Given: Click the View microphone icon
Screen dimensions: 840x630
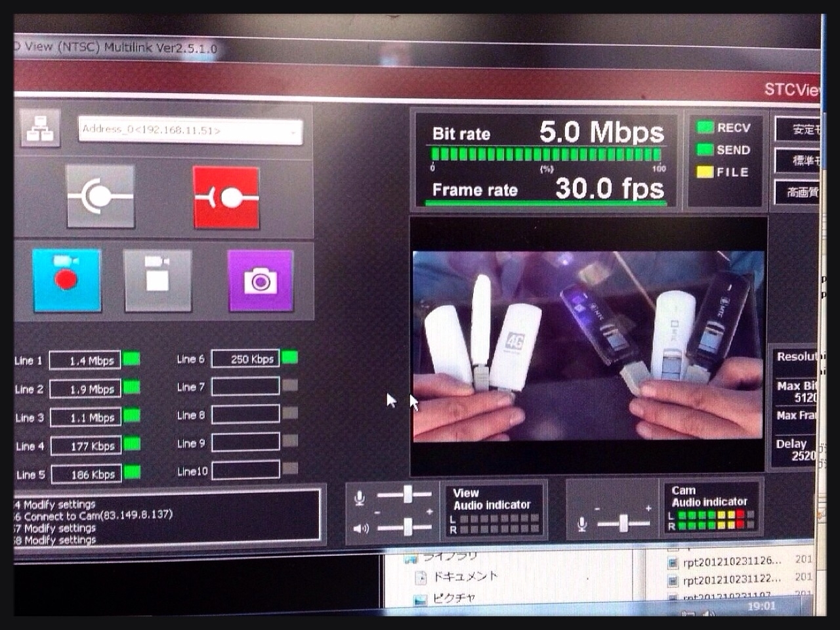Looking at the screenshot, I should point(360,499).
